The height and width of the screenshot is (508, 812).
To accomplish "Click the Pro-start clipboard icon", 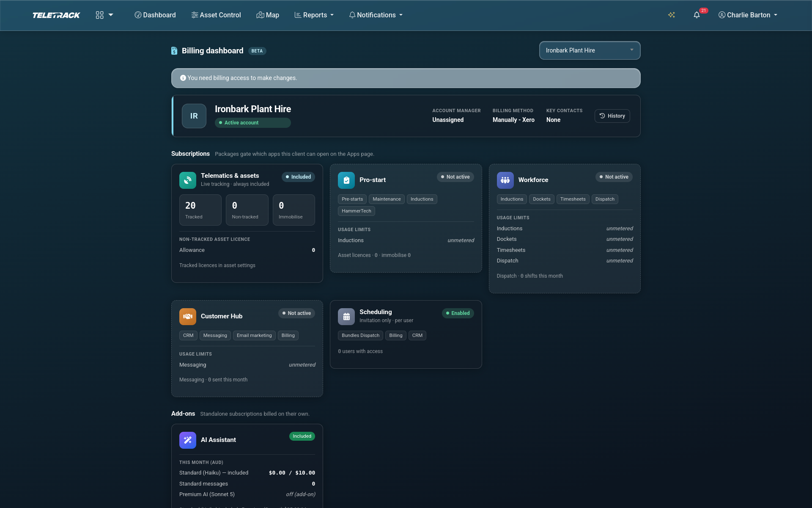I will [x=346, y=180].
